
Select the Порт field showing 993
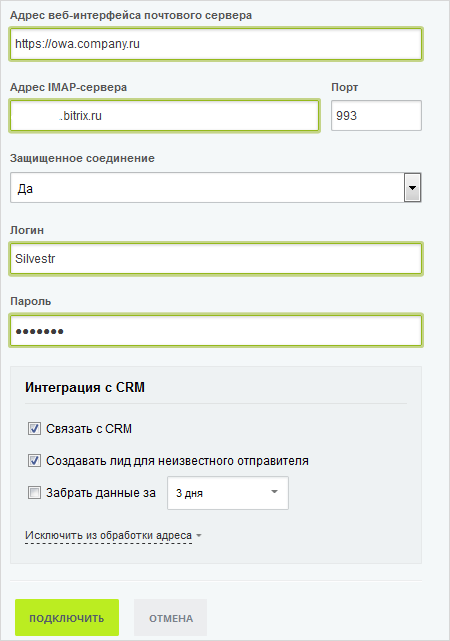tap(376, 116)
